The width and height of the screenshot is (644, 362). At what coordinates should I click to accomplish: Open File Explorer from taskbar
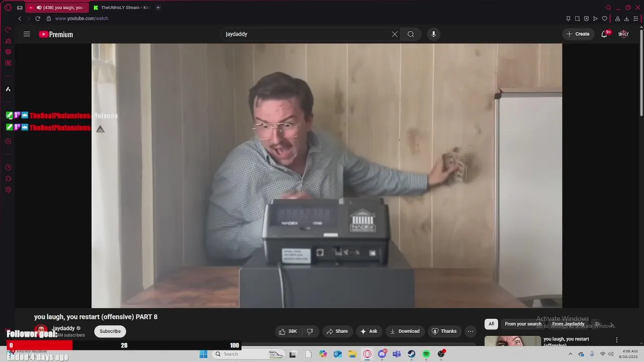click(352, 354)
